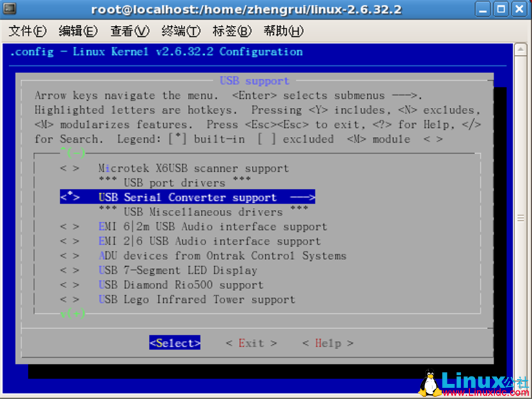
Task: Click '*** USB Miscellaneous drivers ***' heading
Action: tap(203, 212)
